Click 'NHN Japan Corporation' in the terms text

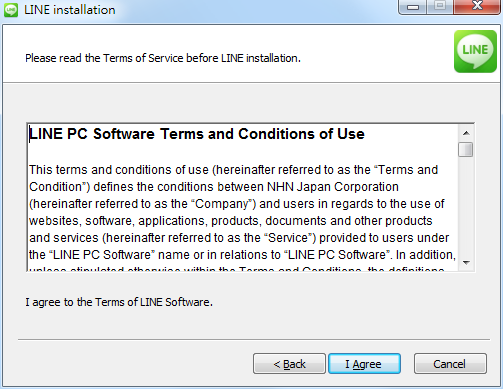[333, 187]
